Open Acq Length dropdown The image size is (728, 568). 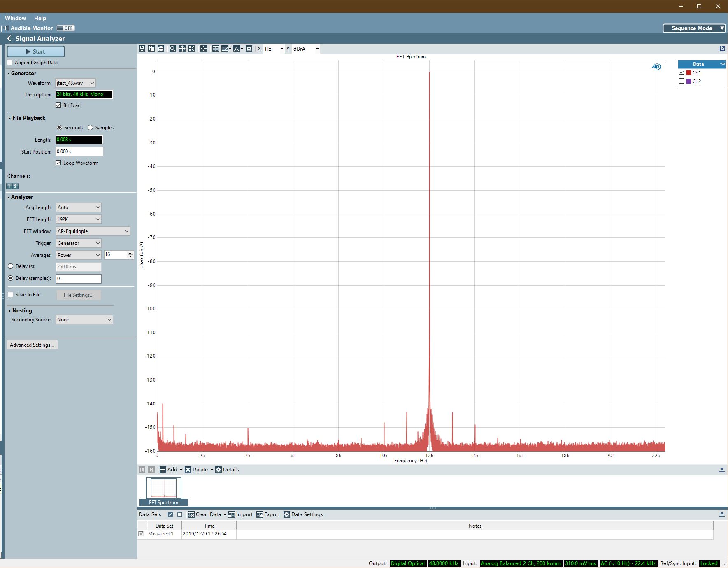[79, 207]
